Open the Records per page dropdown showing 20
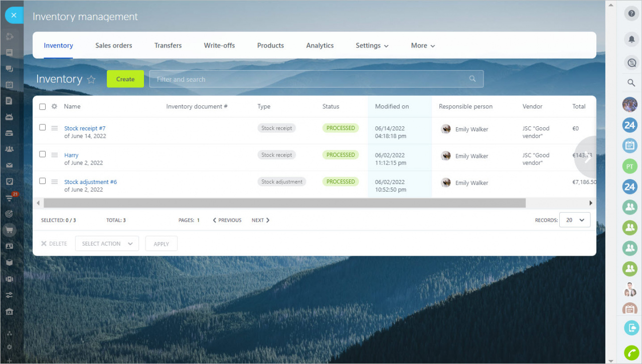Screen dimensions: 642x364 pyautogui.click(x=575, y=220)
